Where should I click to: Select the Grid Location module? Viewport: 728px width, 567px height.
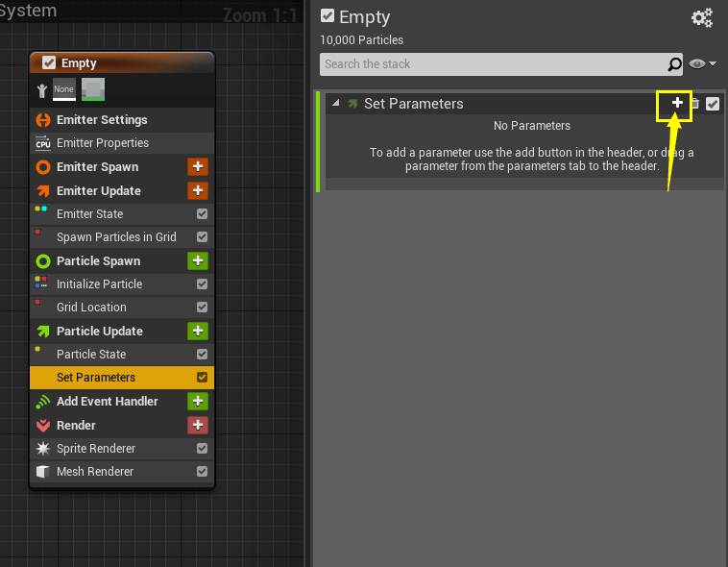tap(122, 308)
